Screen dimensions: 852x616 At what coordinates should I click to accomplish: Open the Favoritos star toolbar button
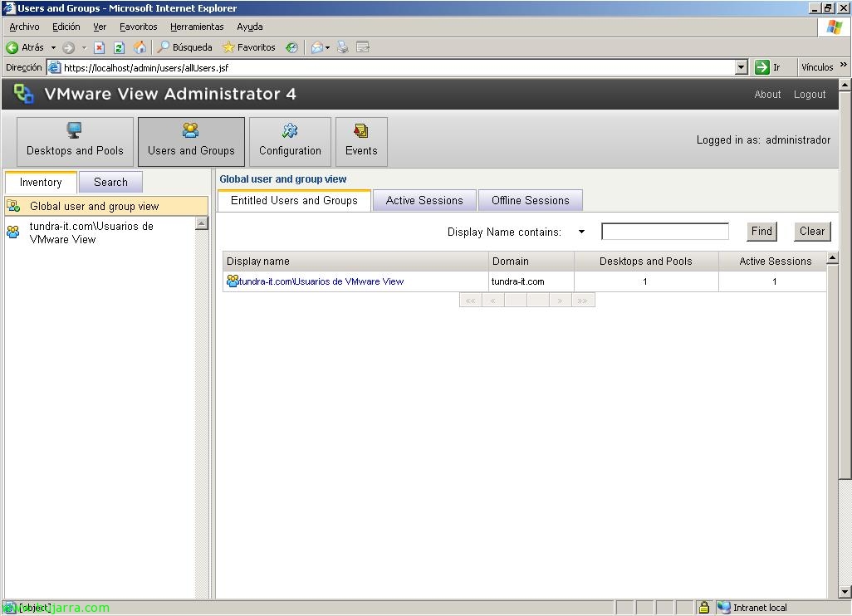[x=249, y=47]
